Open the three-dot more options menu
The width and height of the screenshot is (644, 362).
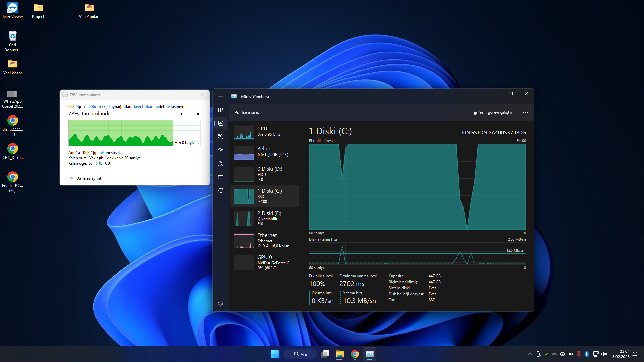(525, 112)
